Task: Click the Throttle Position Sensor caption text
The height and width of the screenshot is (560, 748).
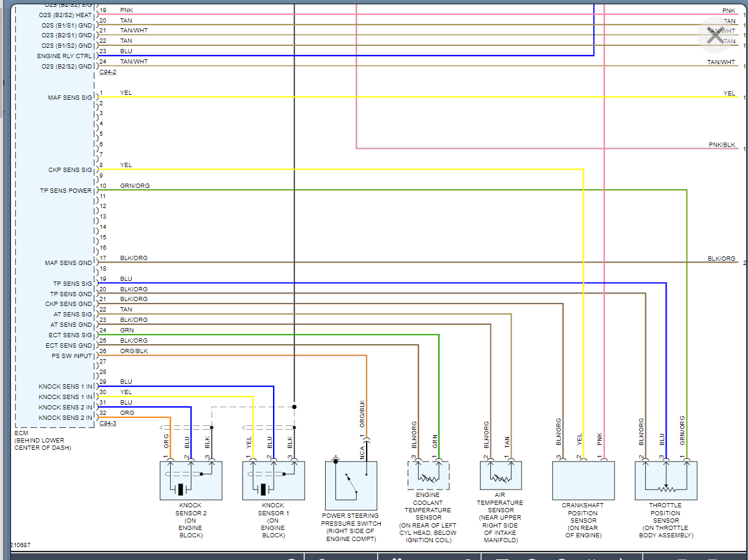Action: point(666,521)
